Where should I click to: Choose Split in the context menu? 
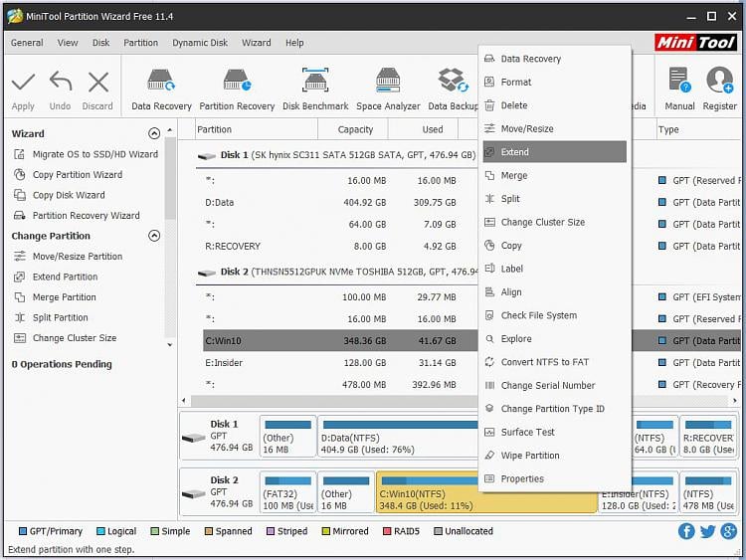554,199
